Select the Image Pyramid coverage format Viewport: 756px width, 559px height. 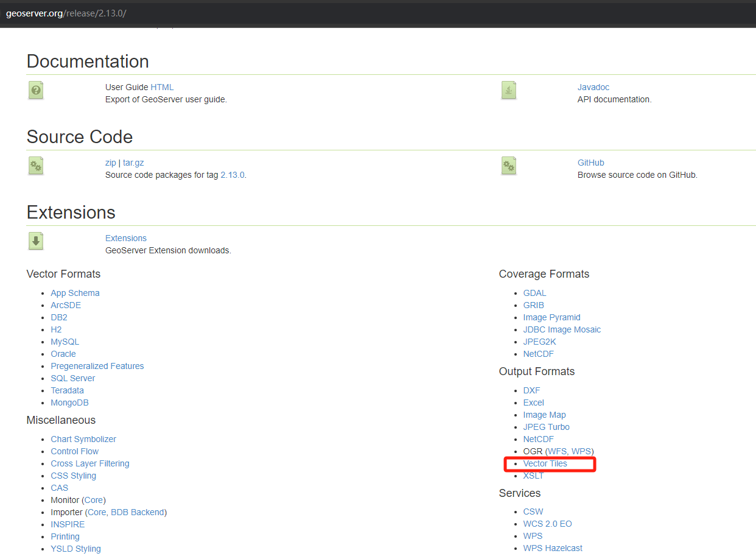click(x=551, y=317)
